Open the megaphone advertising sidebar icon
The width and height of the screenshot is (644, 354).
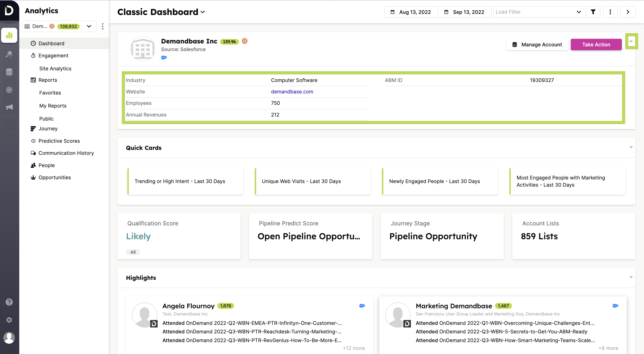pyautogui.click(x=9, y=107)
